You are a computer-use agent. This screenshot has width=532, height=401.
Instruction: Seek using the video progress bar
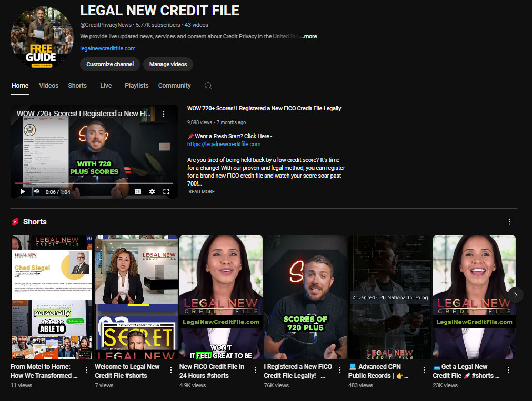(x=95, y=183)
